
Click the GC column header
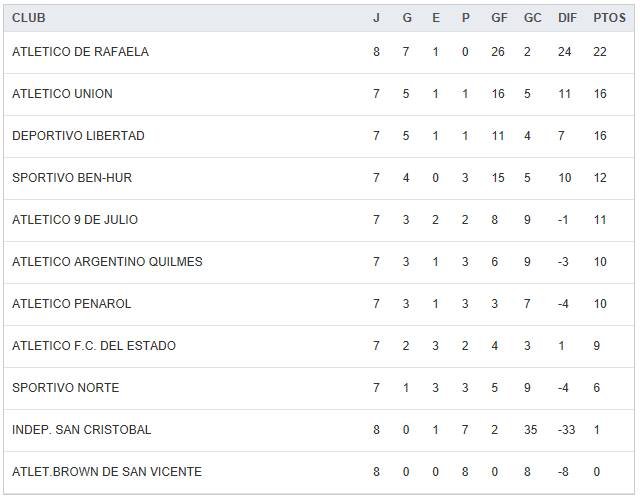(x=532, y=18)
